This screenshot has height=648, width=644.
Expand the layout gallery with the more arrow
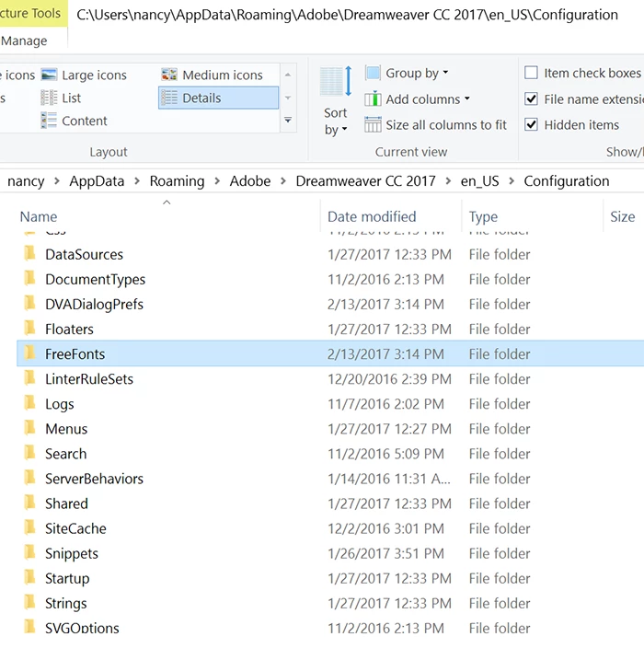[288, 121]
